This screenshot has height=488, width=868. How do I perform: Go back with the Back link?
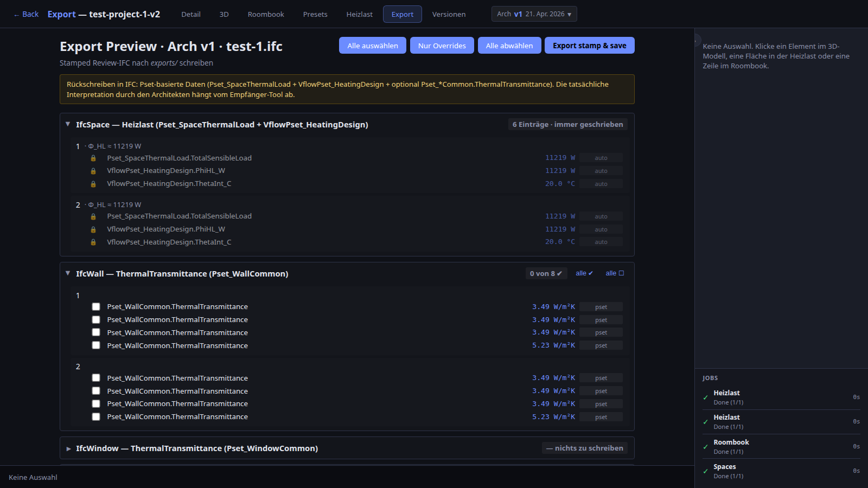point(26,14)
